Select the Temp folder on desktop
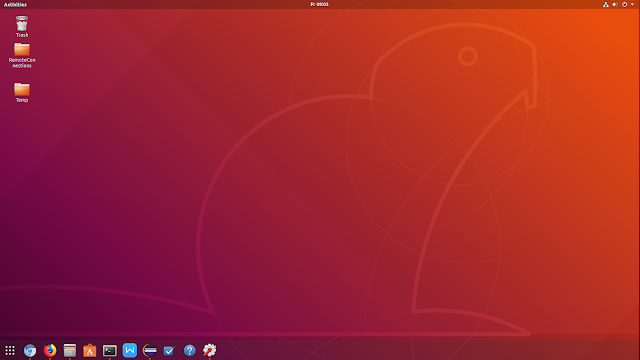The image size is (640, 360). click(x=22, y=93)
